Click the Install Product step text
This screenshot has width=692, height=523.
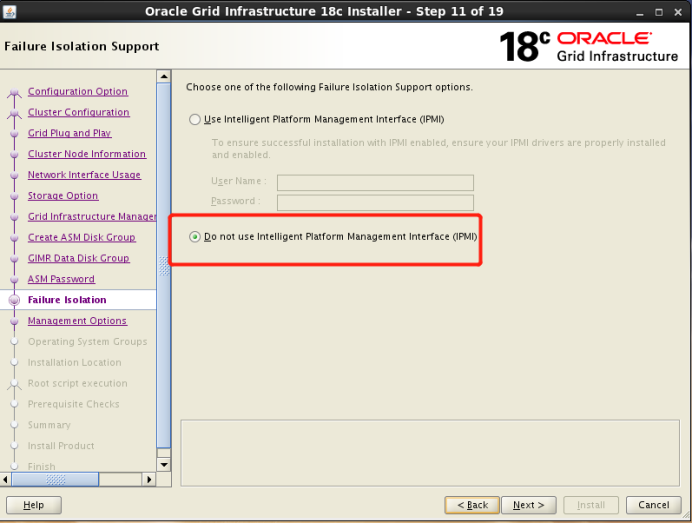tap(61, 446)
